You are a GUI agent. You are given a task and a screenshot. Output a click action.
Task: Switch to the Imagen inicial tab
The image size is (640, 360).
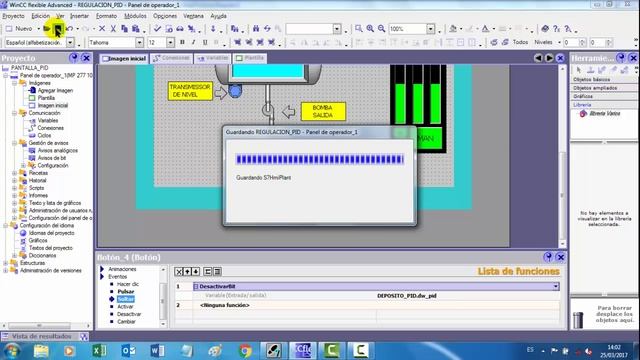(x=124, y=58)
